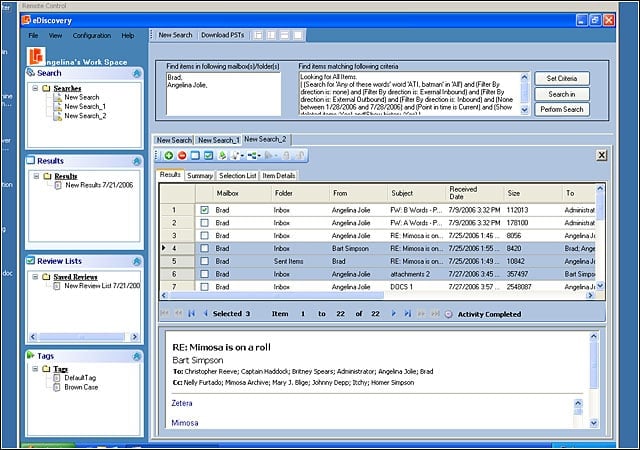This screenshot has width=640, height=450.
Task: Go to next item blue arrow
Action: (394, 314)
